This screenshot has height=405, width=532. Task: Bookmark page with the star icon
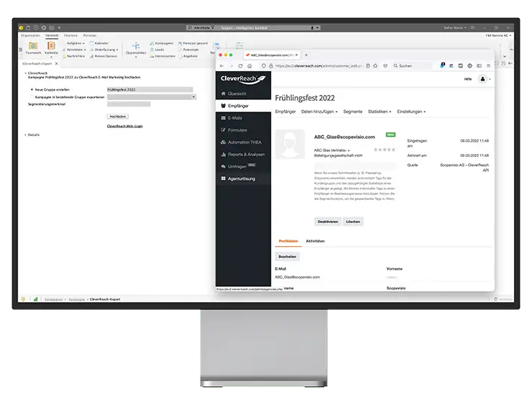pyautogui.click(x=376, y=65)
